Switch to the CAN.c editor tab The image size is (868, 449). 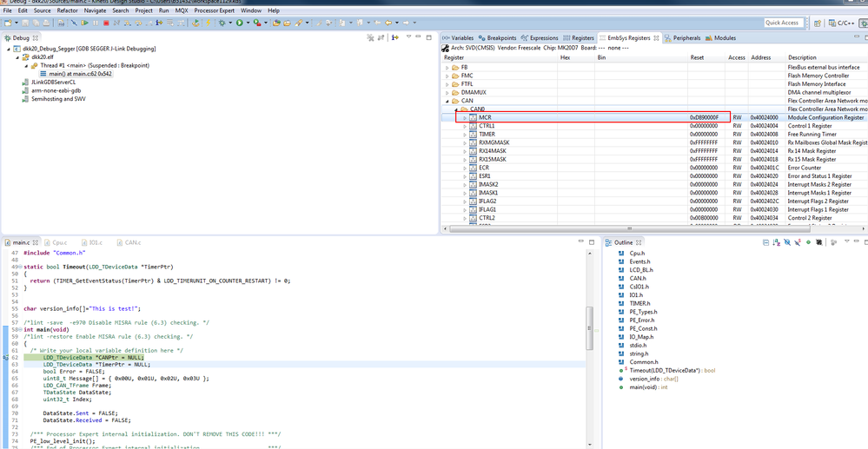[131, 243]
